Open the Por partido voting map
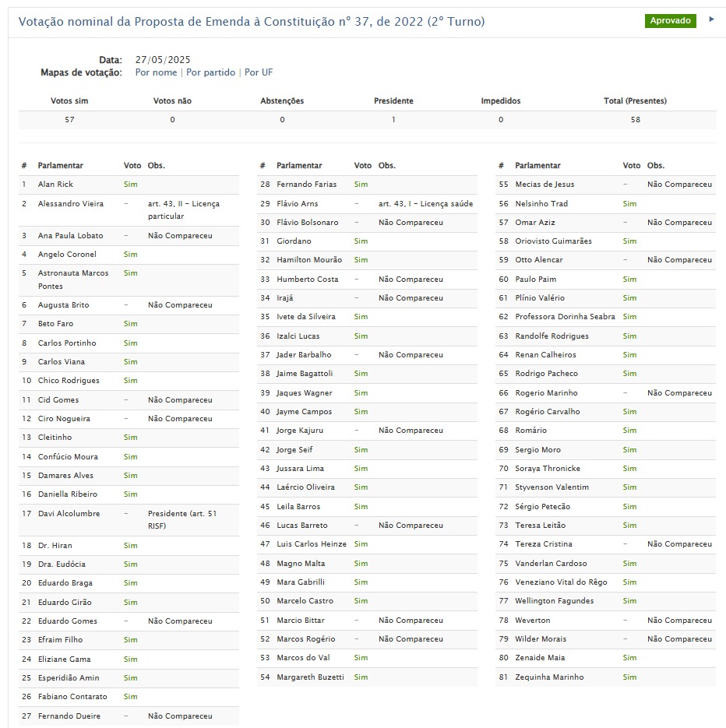Image resolution: width=726 pixels, height=728 pixels. coord(210,72)
